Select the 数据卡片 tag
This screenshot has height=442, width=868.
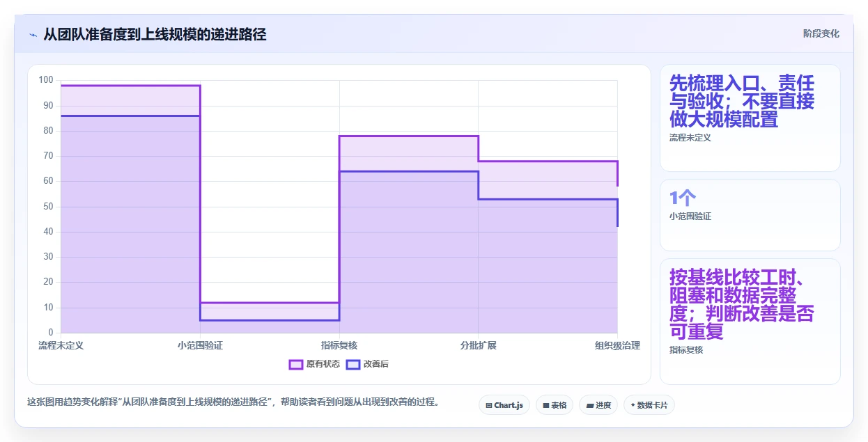[x=649, y=405]
